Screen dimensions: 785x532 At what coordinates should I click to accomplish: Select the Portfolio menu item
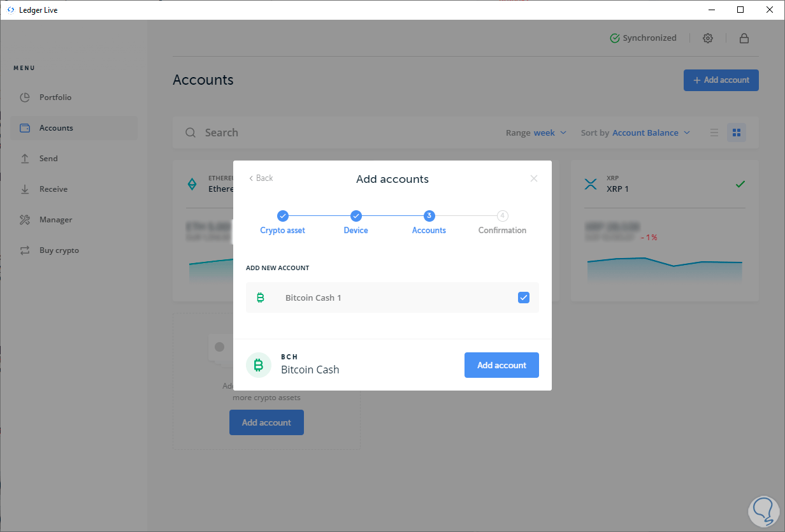coord(74,97)
